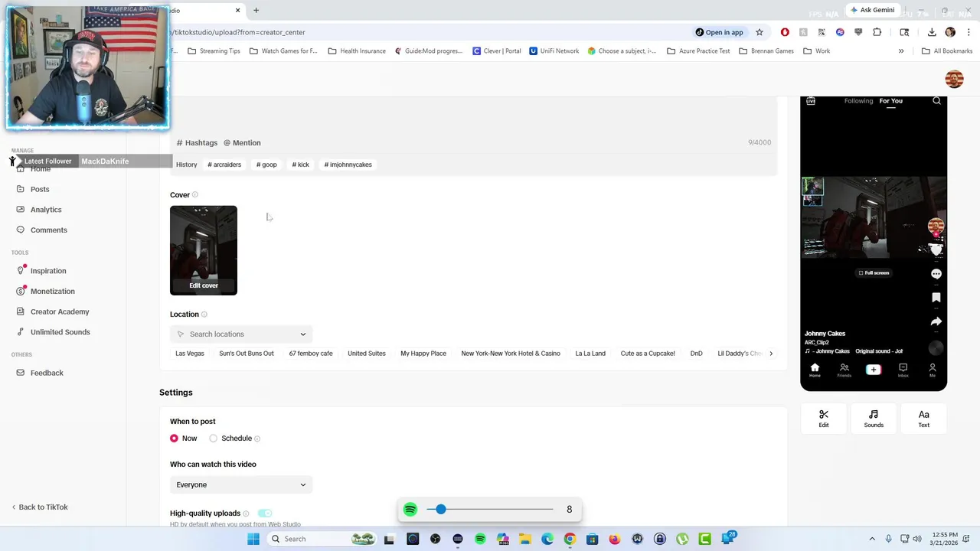
Task: Select New York-New York Hotel & Casino
Action: [511, 354]
